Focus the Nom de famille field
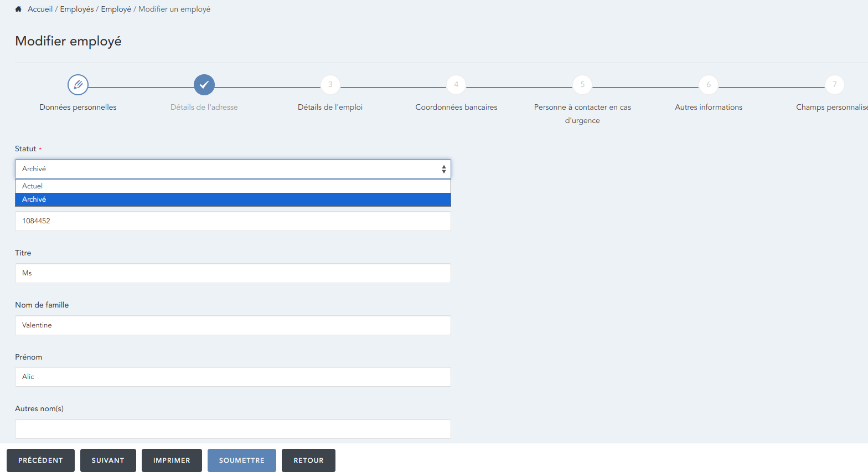The height and width of the screenshot is (476, 868). (232, 325)
